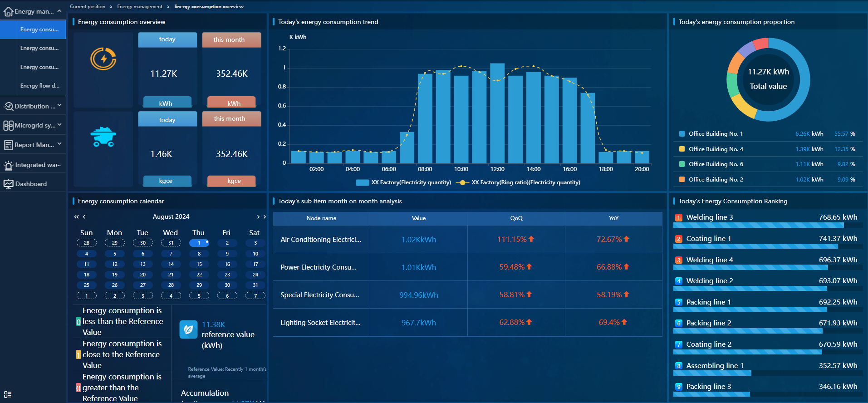Expand the Microgrid system menu chevron
Viewport: 868px width, 403px height.
(59, 125)
